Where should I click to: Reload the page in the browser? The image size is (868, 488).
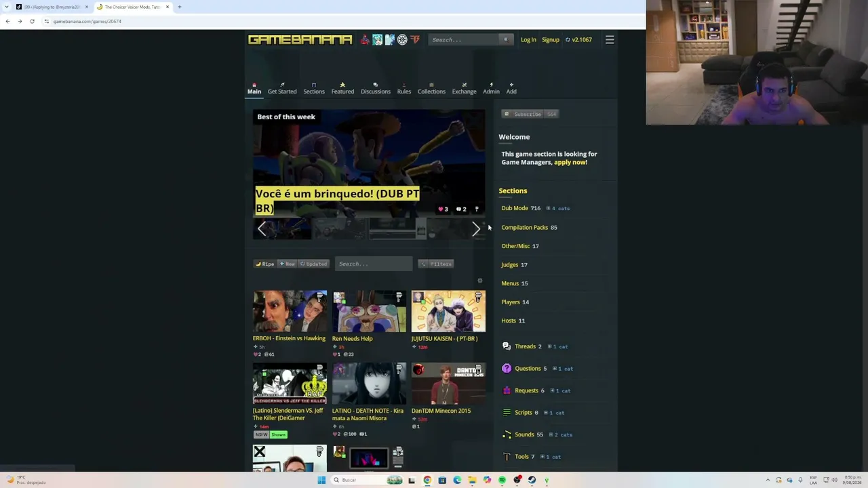click(x=32, y=22)
